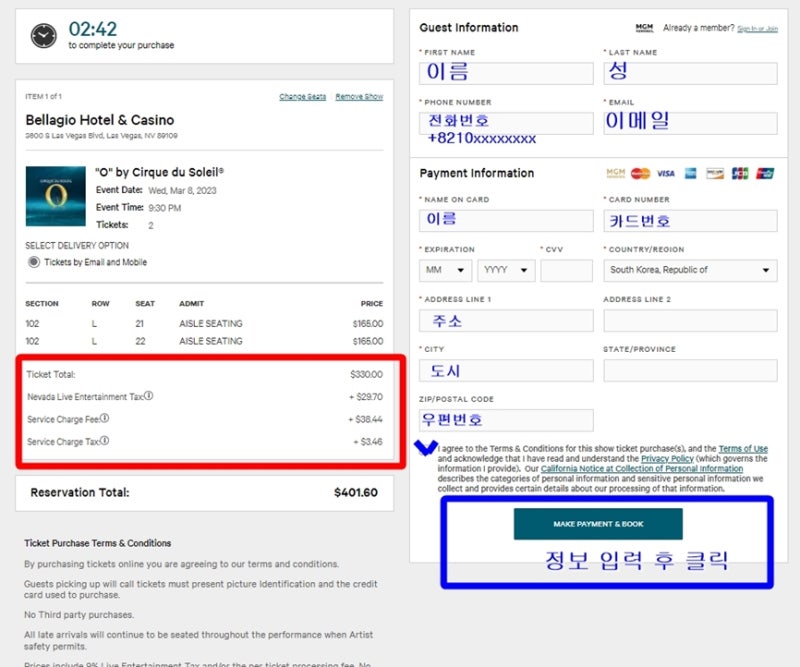Click the Discover card icon
The height and width of the screenshot is (667, 800).
pyautogui.click(x=715, y=174)
